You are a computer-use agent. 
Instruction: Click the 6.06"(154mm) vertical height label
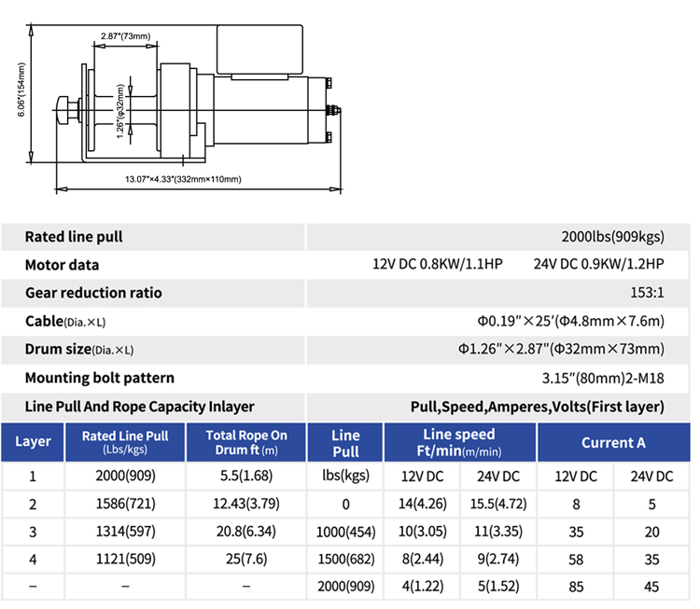click(x=21, y=90)
